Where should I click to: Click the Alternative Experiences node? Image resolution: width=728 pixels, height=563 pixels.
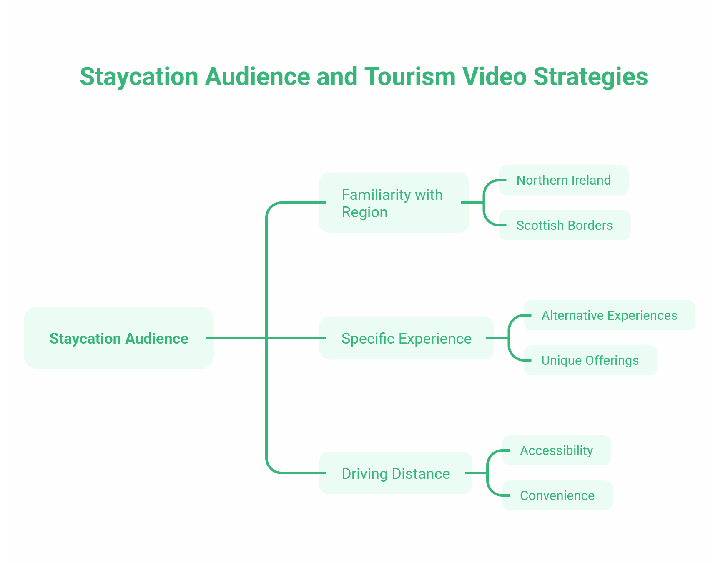[x=610, y=316]
